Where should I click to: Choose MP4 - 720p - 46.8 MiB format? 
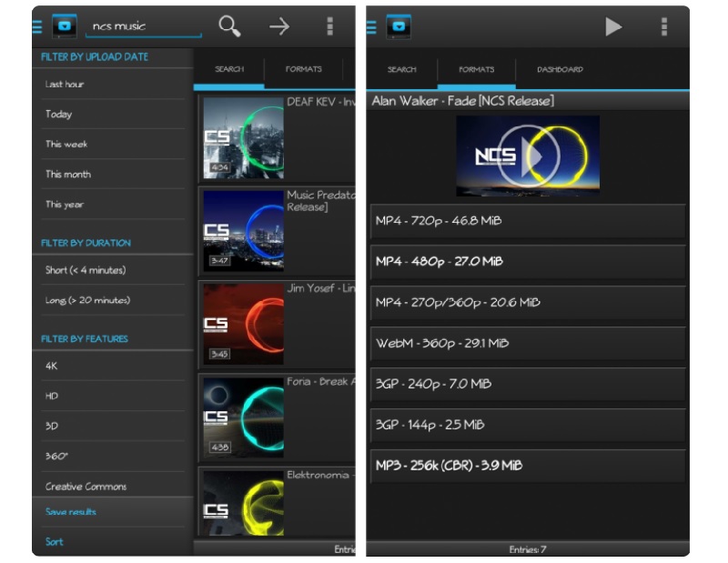[528, 221]
